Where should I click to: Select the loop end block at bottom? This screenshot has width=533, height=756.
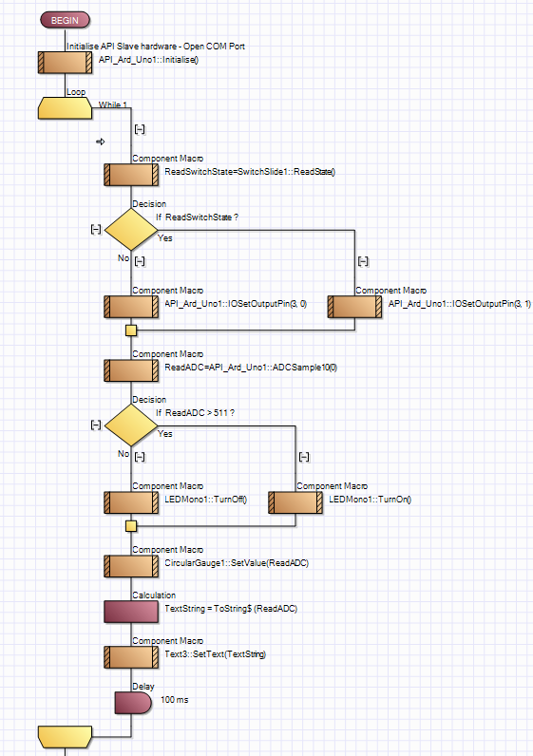[66, 737]
